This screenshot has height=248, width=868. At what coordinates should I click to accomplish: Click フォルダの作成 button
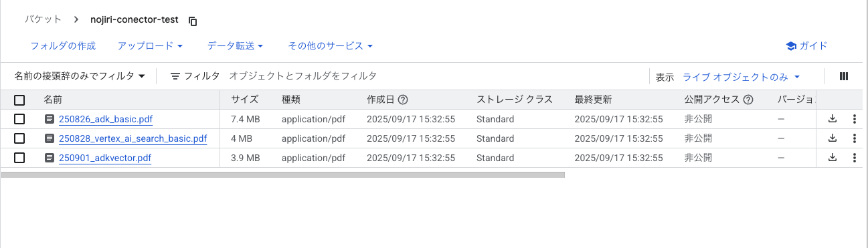[63, 46]
